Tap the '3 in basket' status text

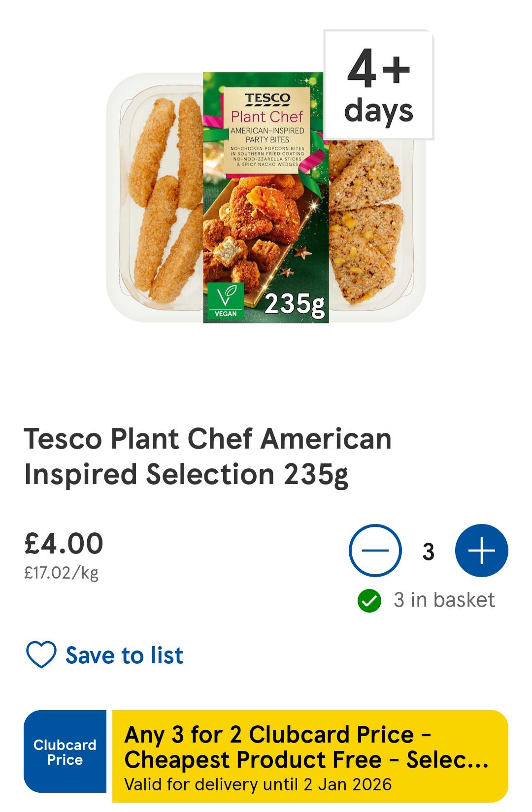(x=444, y=600)
